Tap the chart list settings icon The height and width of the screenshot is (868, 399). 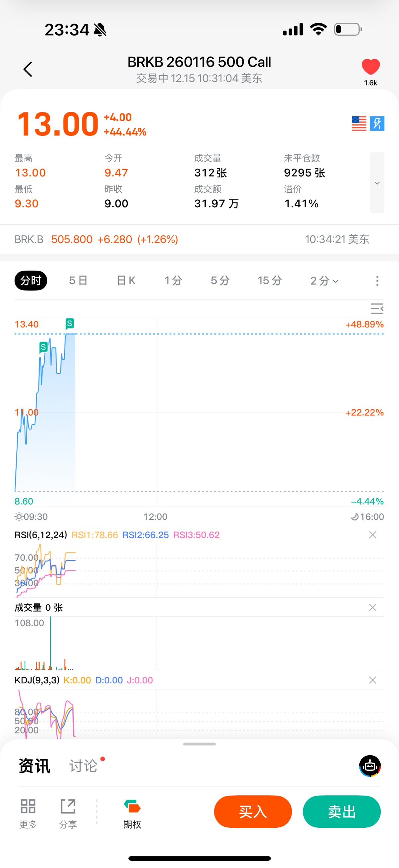point(377,309)
